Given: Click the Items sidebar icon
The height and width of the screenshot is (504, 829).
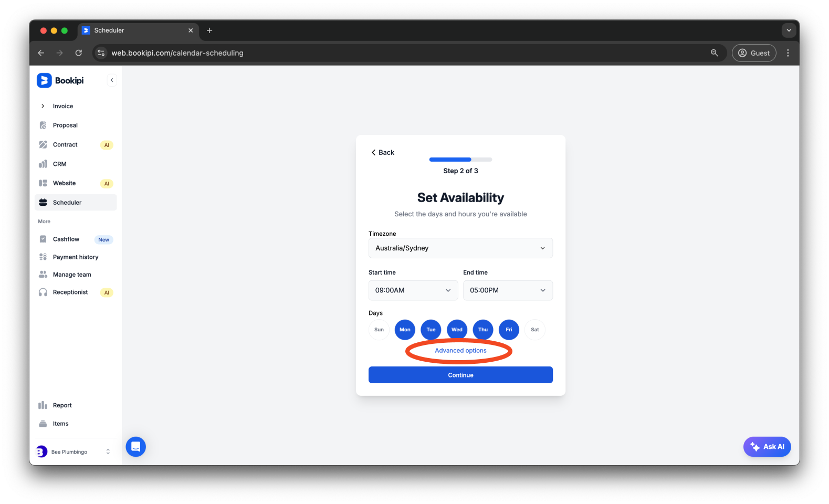Looking at the screenshot, I should coord(43,424).
